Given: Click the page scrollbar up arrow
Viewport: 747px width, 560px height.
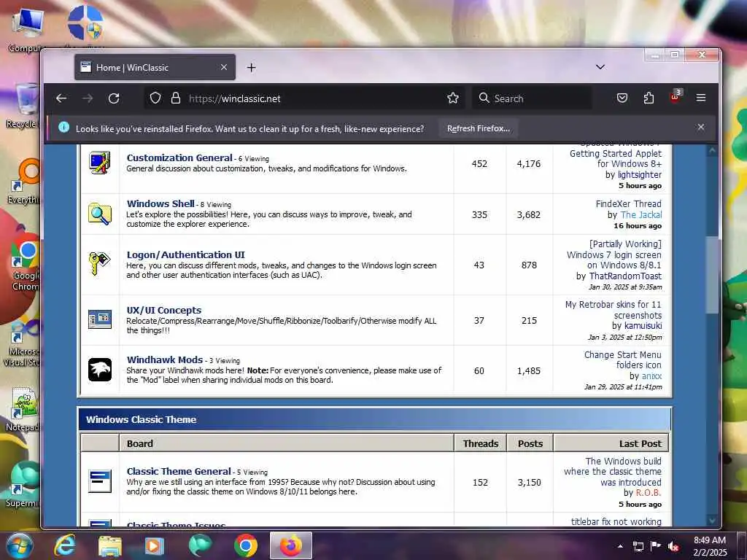Looking at the screenshot, I should 712,150.
